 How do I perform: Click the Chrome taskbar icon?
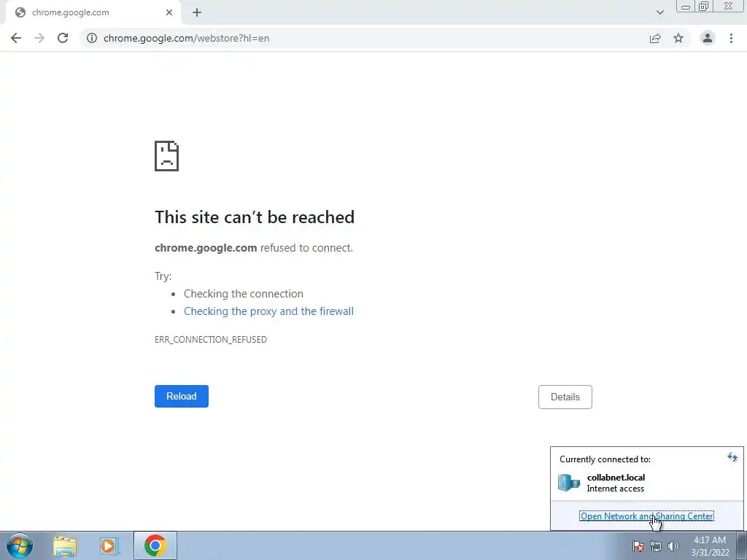[x=155, y=545]
